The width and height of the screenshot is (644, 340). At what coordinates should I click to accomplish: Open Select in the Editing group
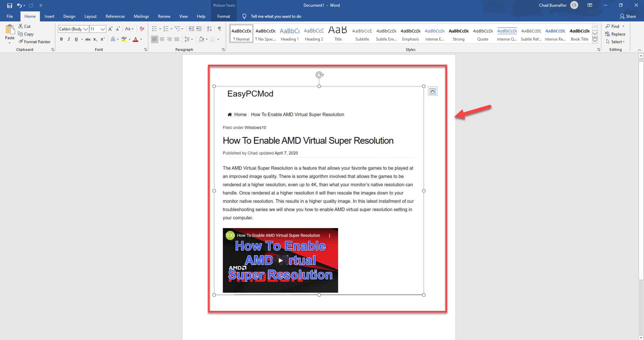click(x=615, y=42)
